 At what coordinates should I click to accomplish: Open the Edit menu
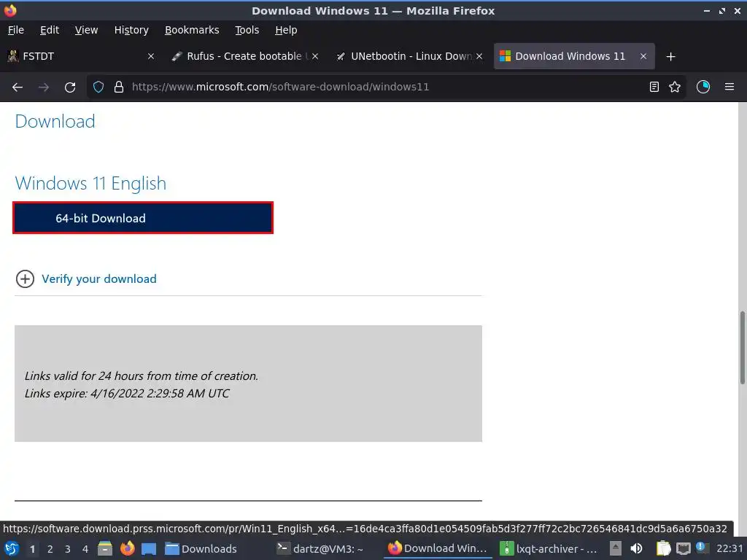50,30
